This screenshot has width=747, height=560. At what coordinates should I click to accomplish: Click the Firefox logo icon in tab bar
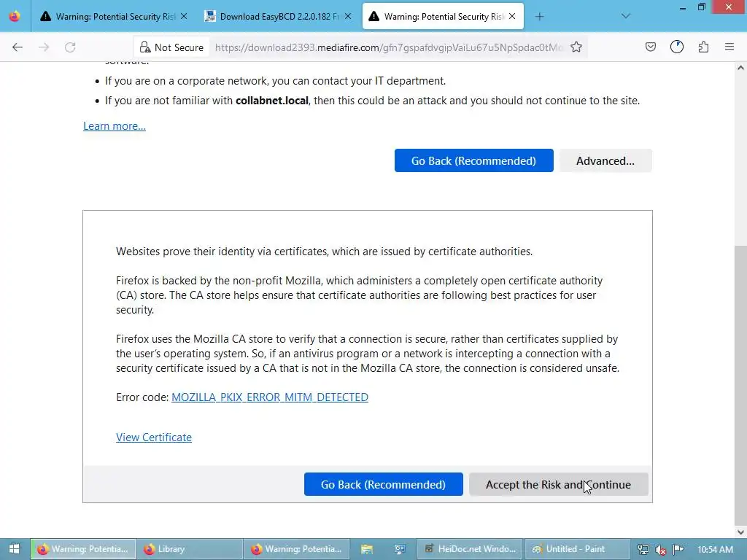[15, 16]
